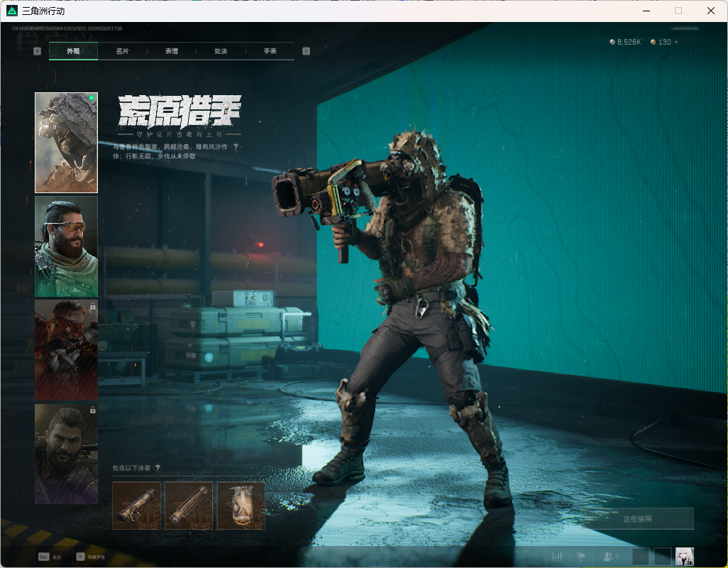Click the help icon beside skin description

coord(236,147)
